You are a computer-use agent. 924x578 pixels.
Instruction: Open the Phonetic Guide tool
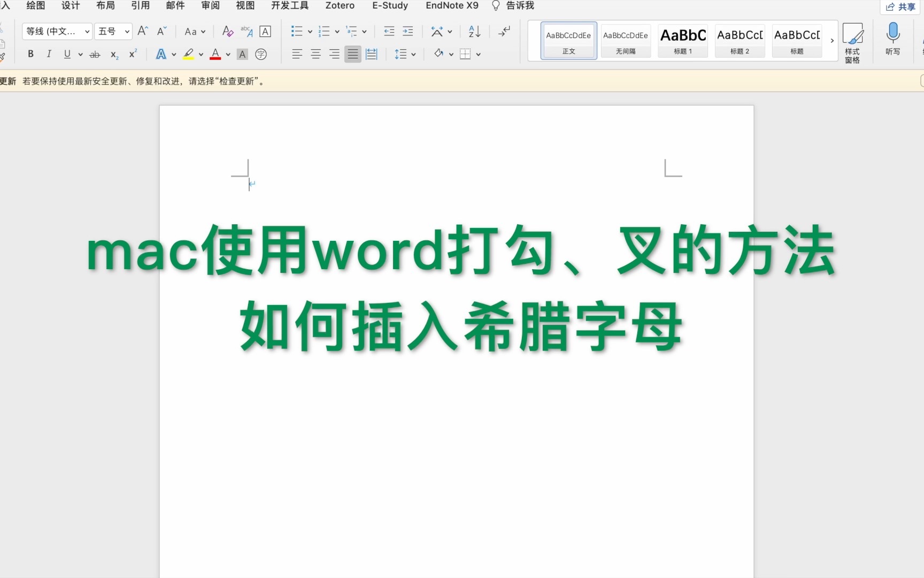(247, 31)
